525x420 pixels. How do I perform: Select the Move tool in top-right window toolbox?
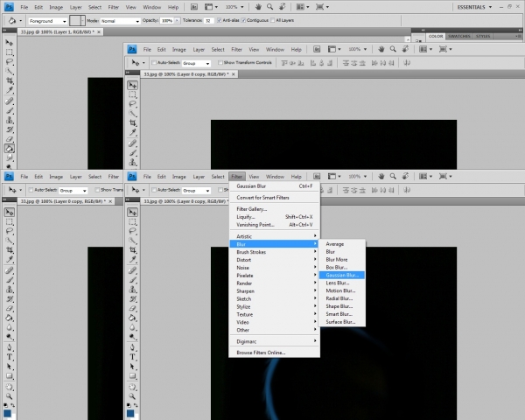(133, 85)
